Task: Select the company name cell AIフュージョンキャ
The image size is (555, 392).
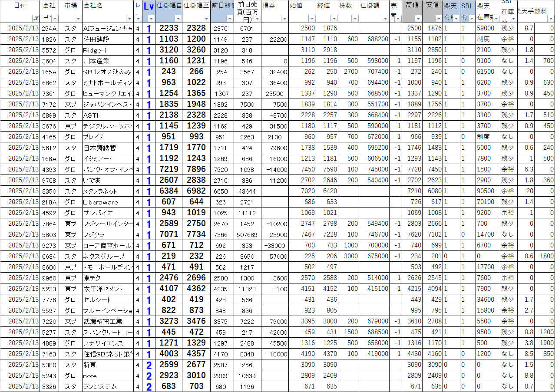Action: click(108, 28)
